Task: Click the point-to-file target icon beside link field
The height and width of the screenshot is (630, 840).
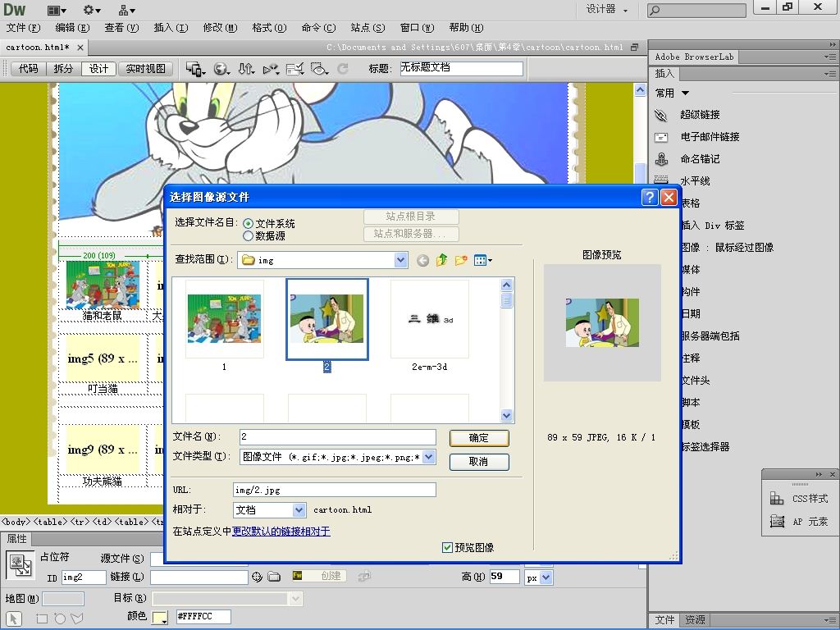Action: [x=257, y=577]
